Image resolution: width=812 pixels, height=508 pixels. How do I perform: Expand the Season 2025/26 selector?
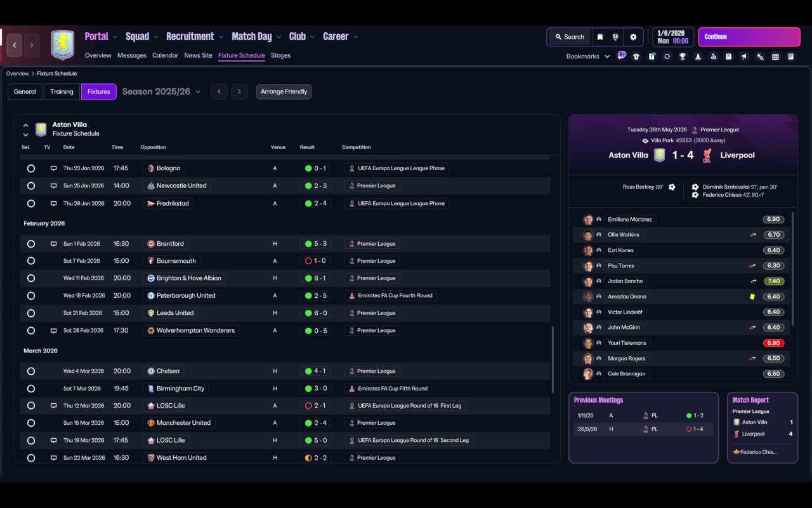point(161,91)
